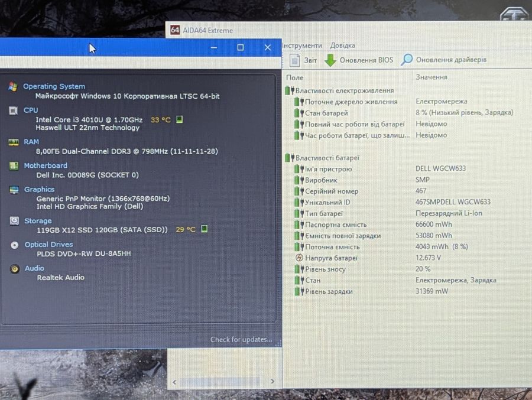532x400 pixels.
Task: Click the Час роботи батареї, що залиш... row
Action: (x=371, y=135)
